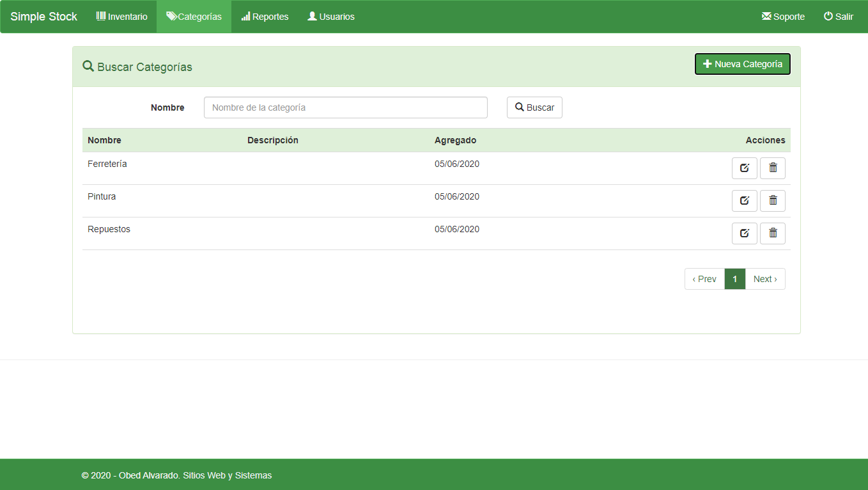Go to Reportes section

(x=265, y=17)
